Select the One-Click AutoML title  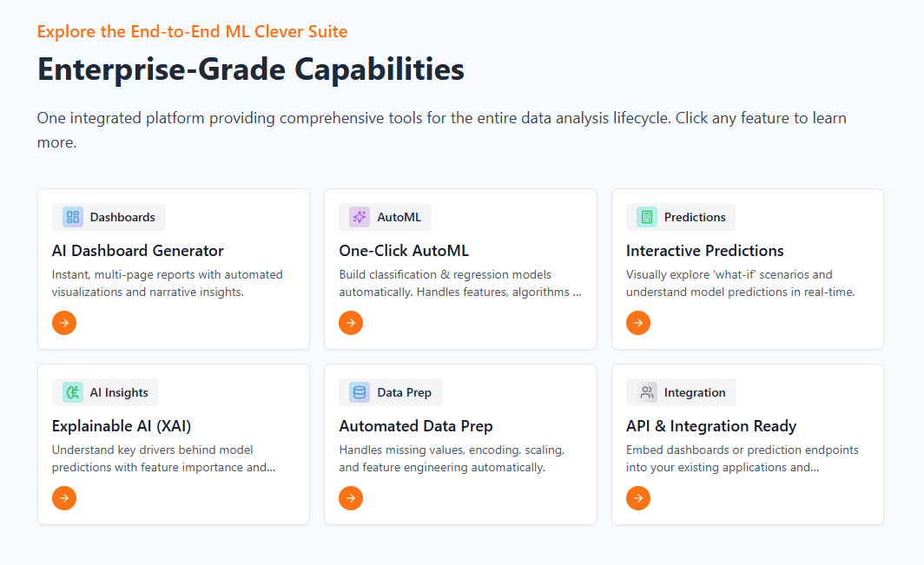coord(404,251)
